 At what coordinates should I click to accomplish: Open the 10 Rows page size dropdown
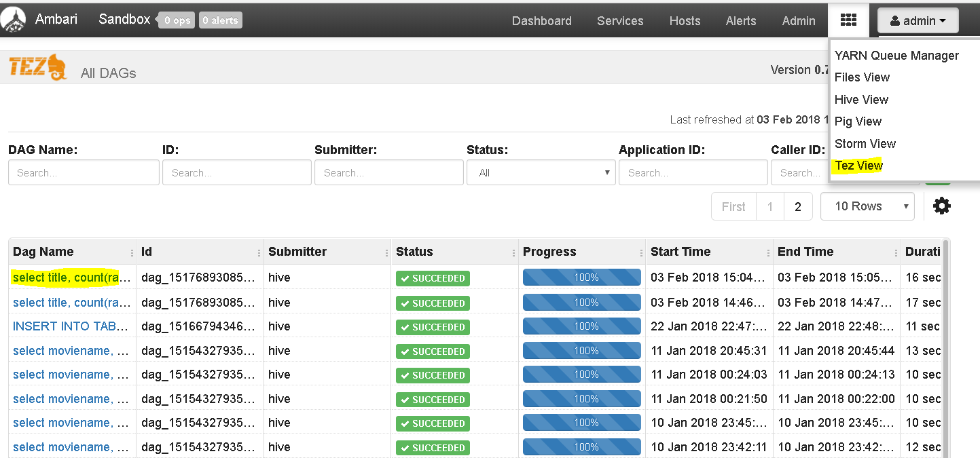point(867,206)
